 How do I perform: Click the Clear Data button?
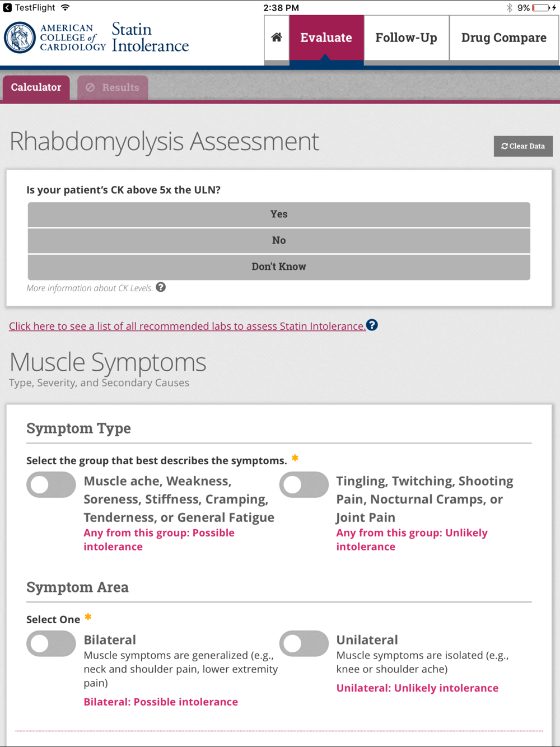pos(523,146)
